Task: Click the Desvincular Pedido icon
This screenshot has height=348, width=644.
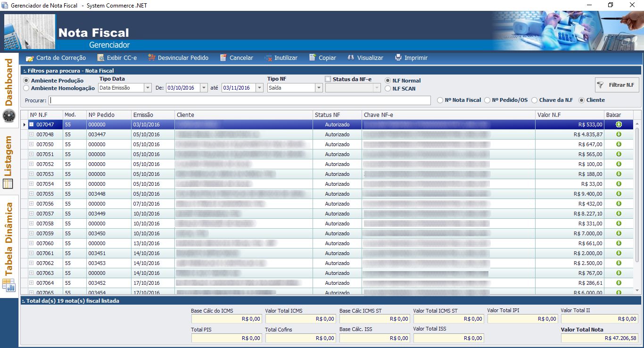Action: 152,58
